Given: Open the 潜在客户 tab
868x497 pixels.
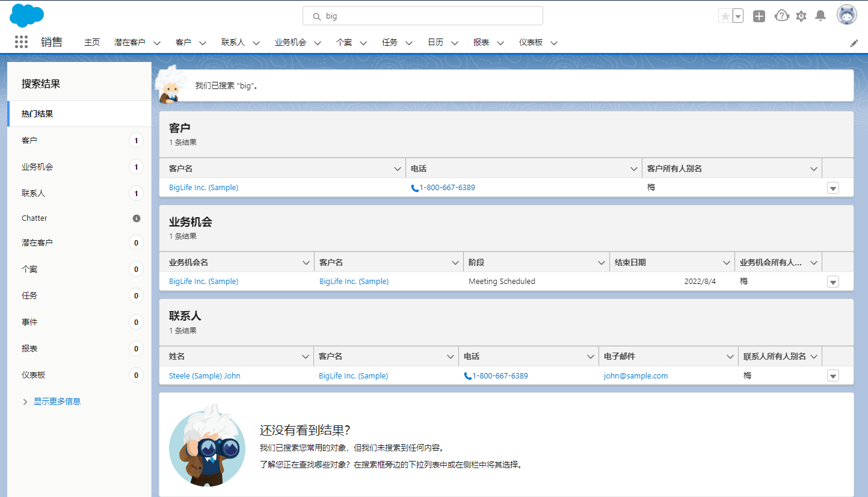Looking at the screenshot, I should click(130, 42).
